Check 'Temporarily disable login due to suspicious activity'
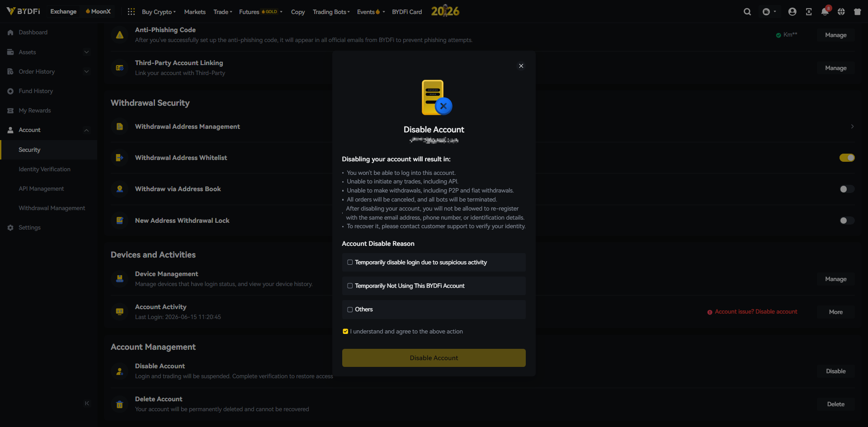Viewport: 868px width, 427px height. [x=350, y=263]
